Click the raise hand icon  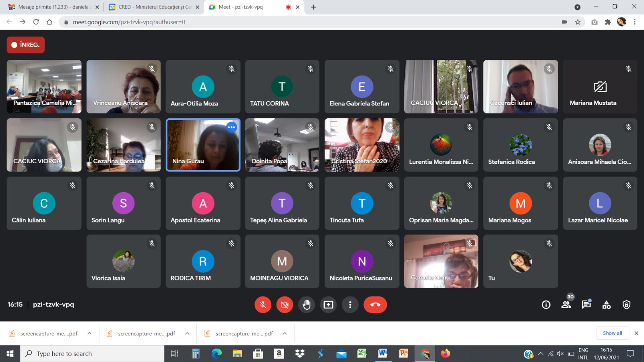click(307, 305)
